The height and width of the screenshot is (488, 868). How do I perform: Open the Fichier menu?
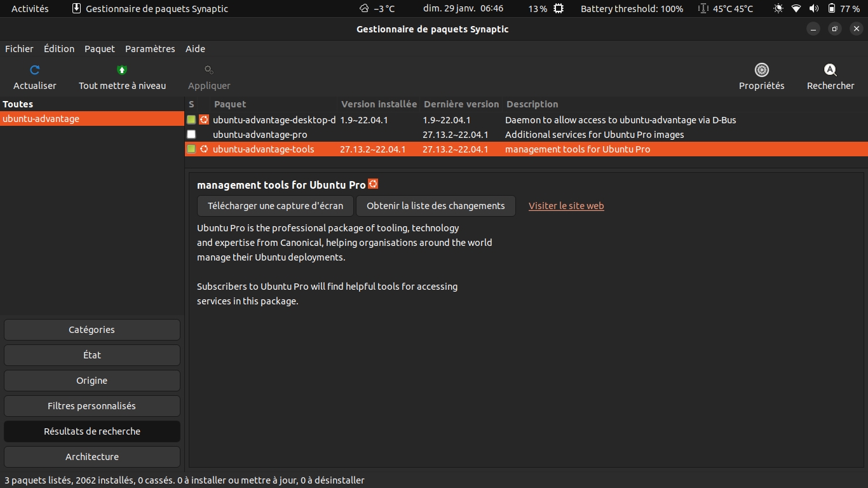click(x=19, y=49)
